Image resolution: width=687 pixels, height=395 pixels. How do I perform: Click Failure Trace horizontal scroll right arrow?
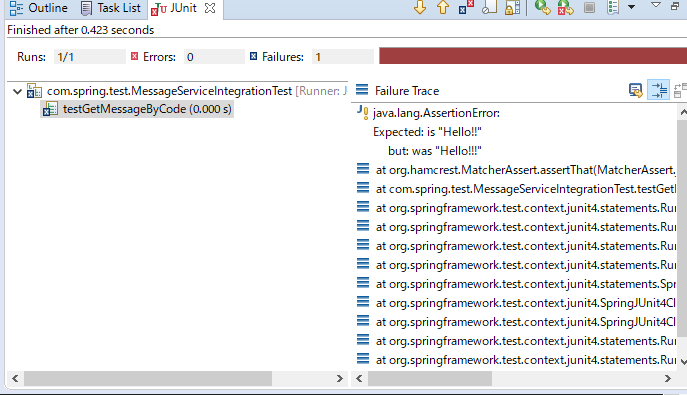click(667, 378)
